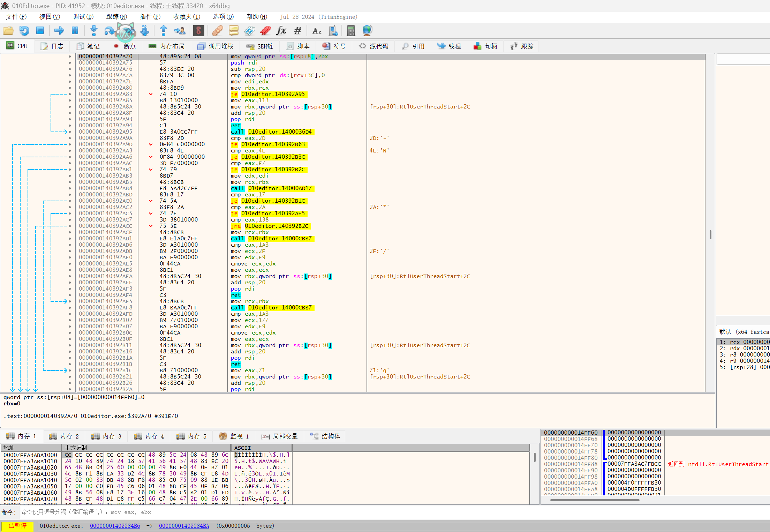Follow the status bar link 00000001402284B6
Screen dimensions: 770x532
(x=115, y=526)
